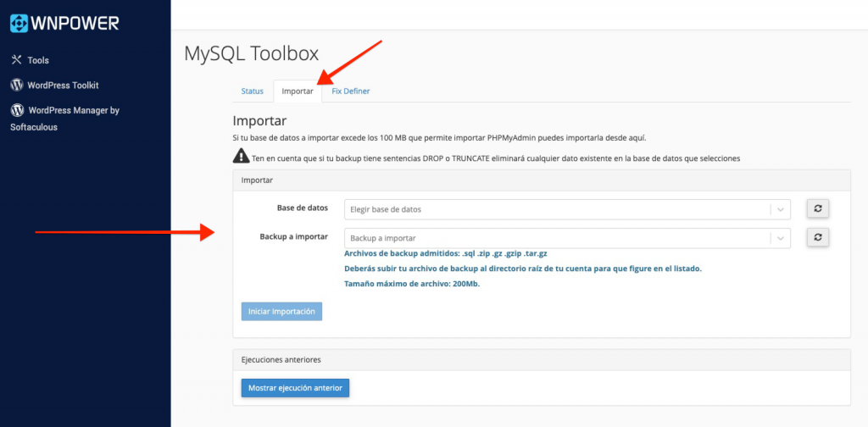Click the Ejecuciones anteriores panel header

542,359
